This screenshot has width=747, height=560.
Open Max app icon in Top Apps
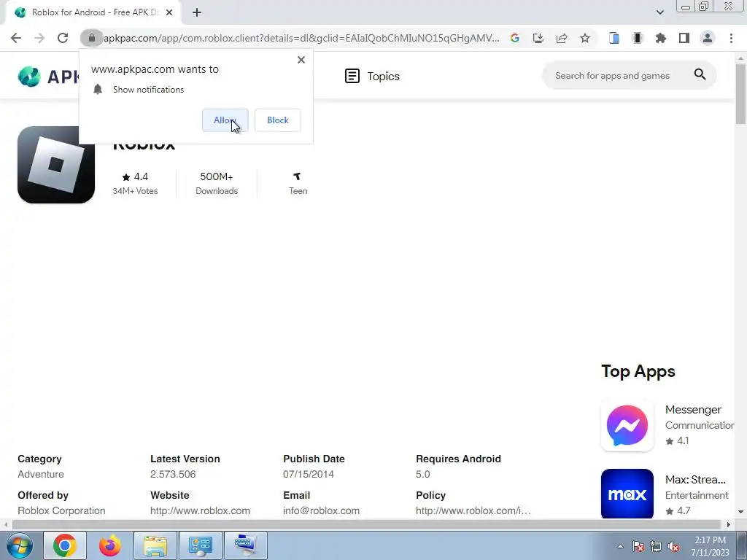(x=627, y=494)
